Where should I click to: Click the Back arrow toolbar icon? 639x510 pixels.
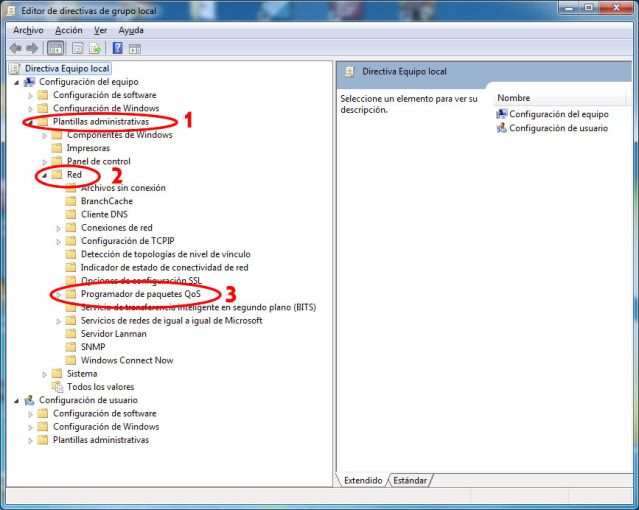15,49
